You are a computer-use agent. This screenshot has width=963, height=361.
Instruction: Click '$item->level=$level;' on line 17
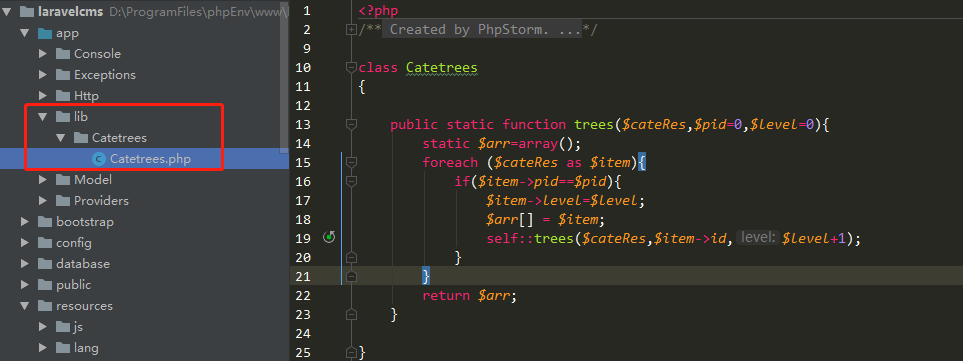click(x=566, y=200)
